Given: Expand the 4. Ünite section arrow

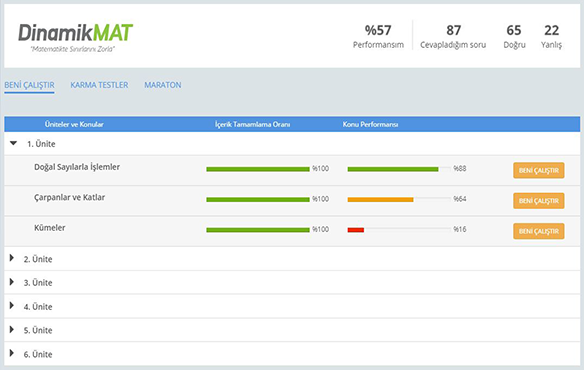Looking at the screenshot, I should (12, 306).
